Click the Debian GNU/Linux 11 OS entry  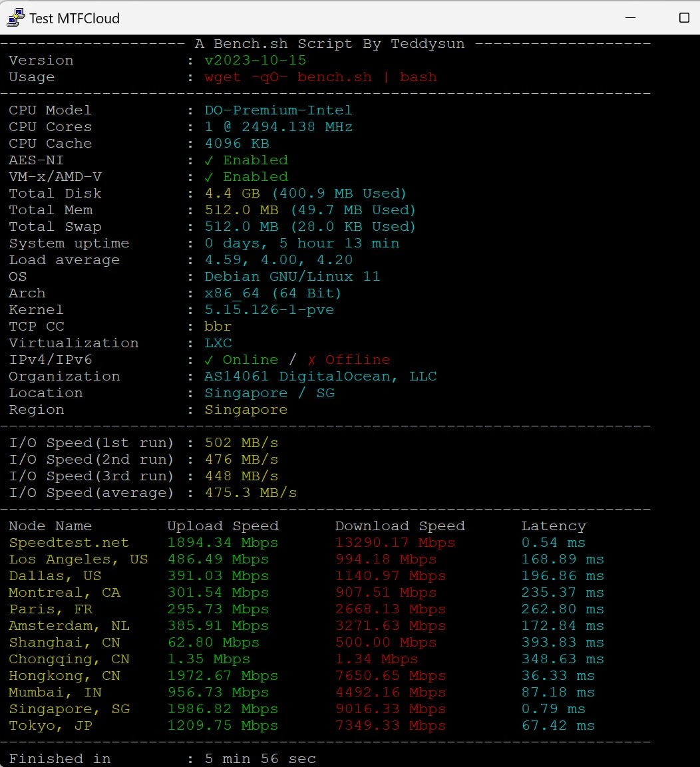tap(292, 276)
